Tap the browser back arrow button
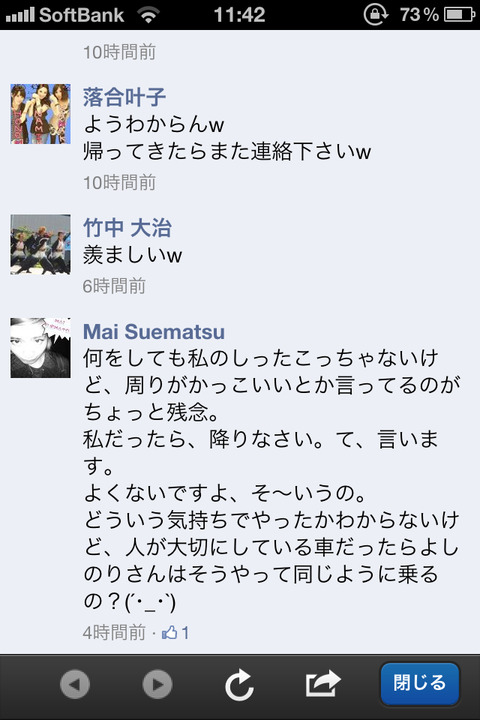Image resolution: width=480 pixels, height=720 pixels. coord(75,685)
